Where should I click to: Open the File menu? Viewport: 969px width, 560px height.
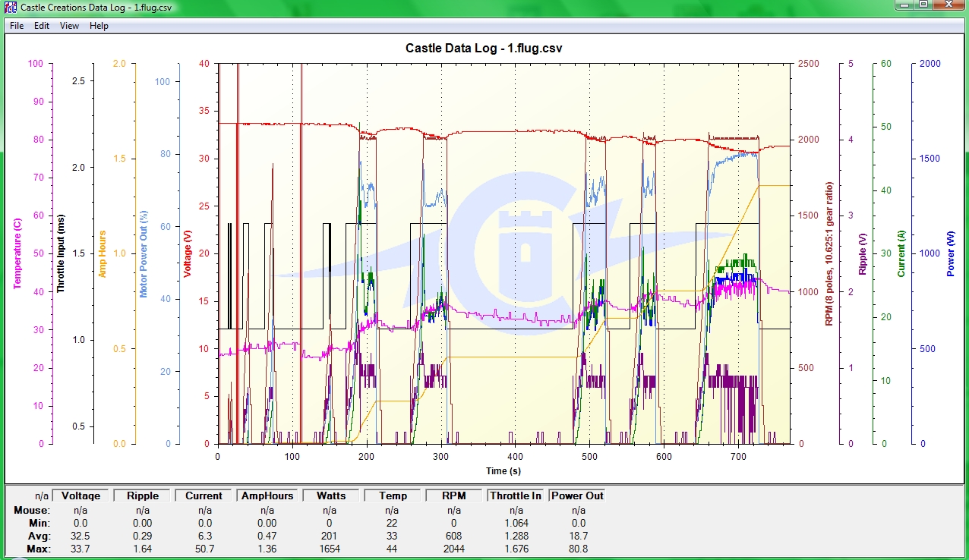pos(17,26)
